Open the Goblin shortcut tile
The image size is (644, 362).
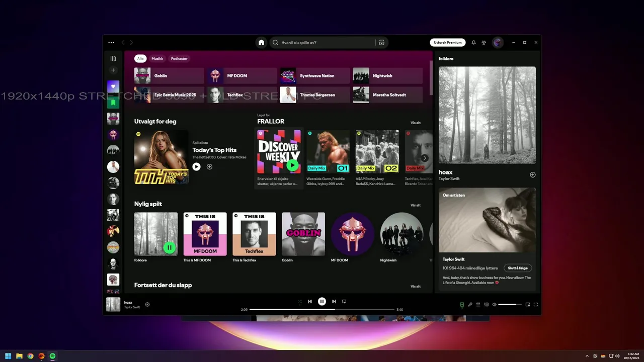[x=169, y=76]
